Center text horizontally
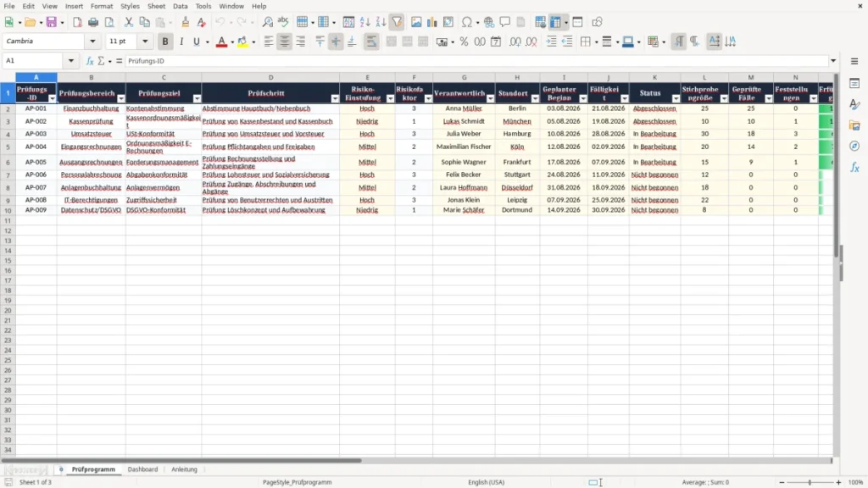This screenshot has height=488, width=868. 285,42
